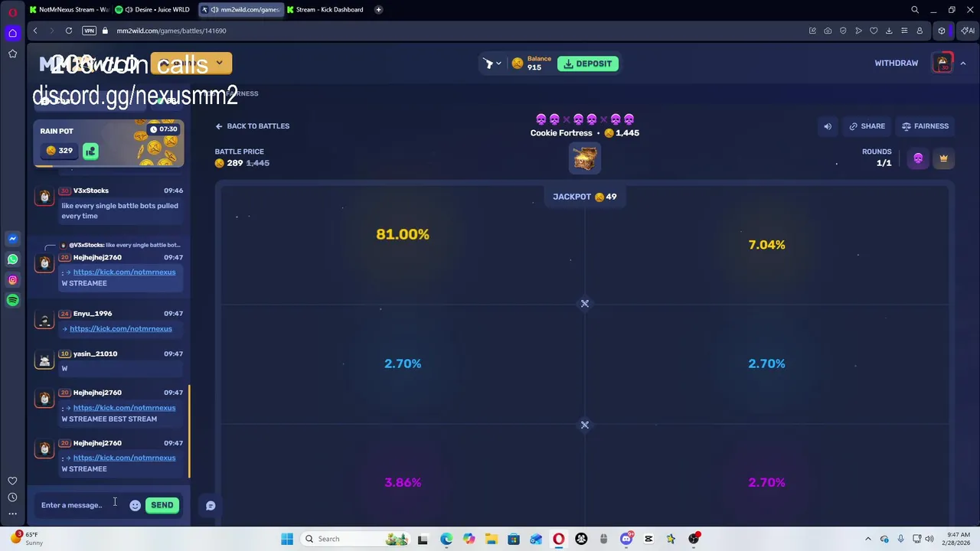The image size is (980, 551).
Task: Click the VPN badge in address bar
Action: [x=89, y=31]
